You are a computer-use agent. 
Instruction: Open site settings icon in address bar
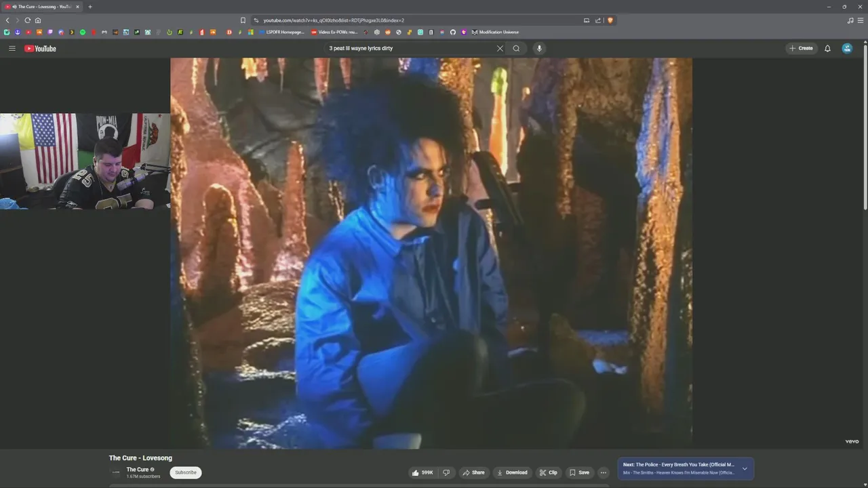click(256, 20)
